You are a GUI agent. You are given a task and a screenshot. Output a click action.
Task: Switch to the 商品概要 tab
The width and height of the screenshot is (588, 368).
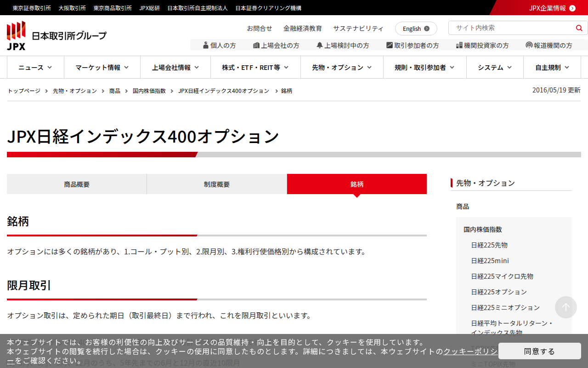tap(77, 184)
